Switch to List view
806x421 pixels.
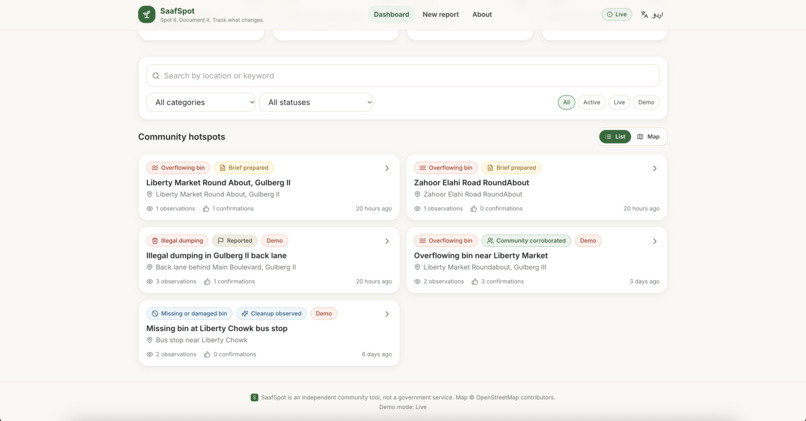(x=615, y=137)
